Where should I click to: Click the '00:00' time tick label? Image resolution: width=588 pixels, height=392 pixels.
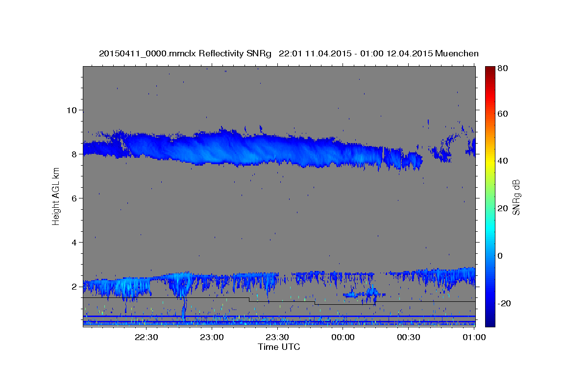click(343, 337)
